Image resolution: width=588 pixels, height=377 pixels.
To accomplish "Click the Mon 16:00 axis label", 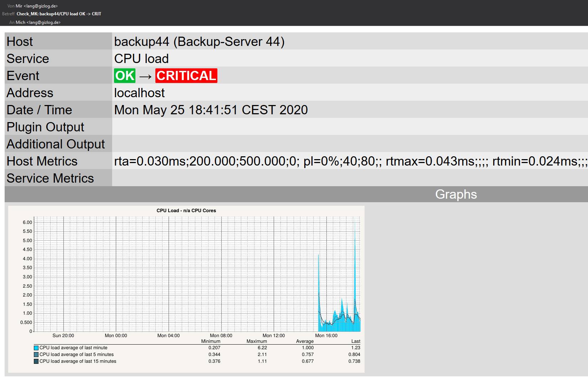I will pyautogui.click(x=326, y=335).
